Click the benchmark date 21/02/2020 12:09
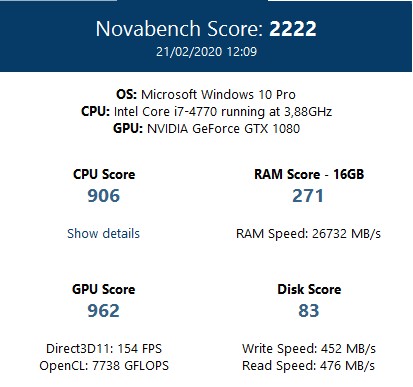Image resolution: width=413 pixels, height=387 pixels. coord(206,52)
